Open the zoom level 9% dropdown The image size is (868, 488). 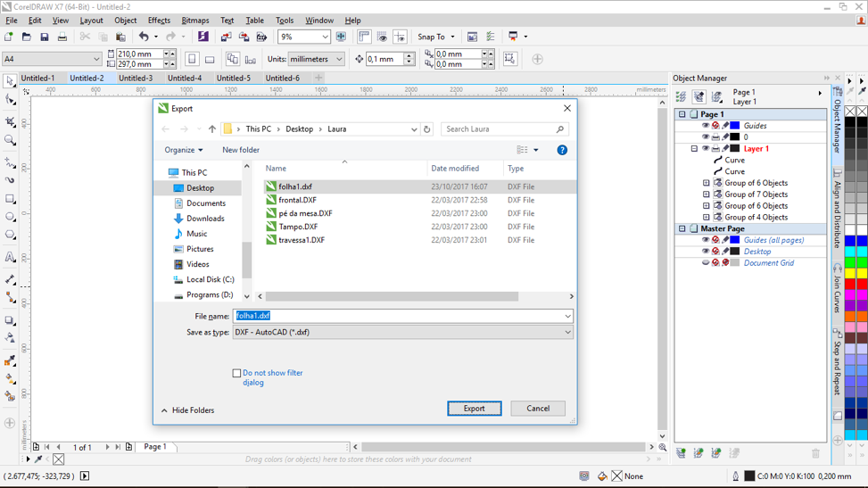click(x=325, y=37)
